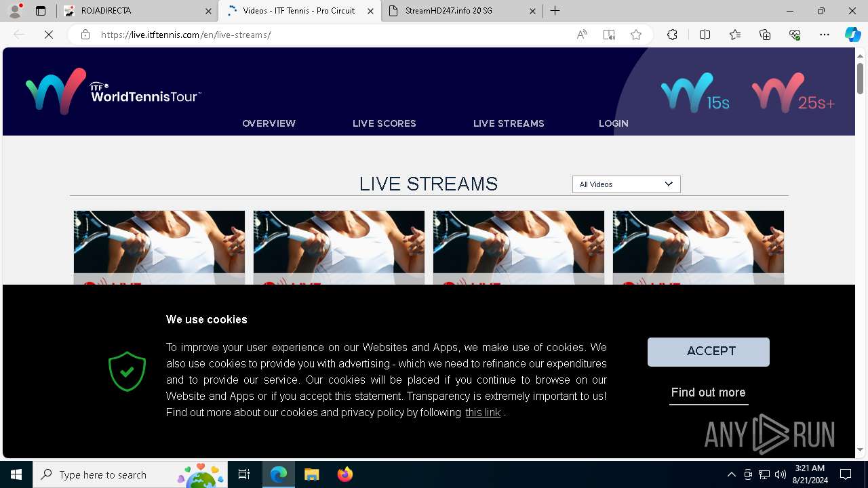Open Favorites list icon

pos(735,35)
